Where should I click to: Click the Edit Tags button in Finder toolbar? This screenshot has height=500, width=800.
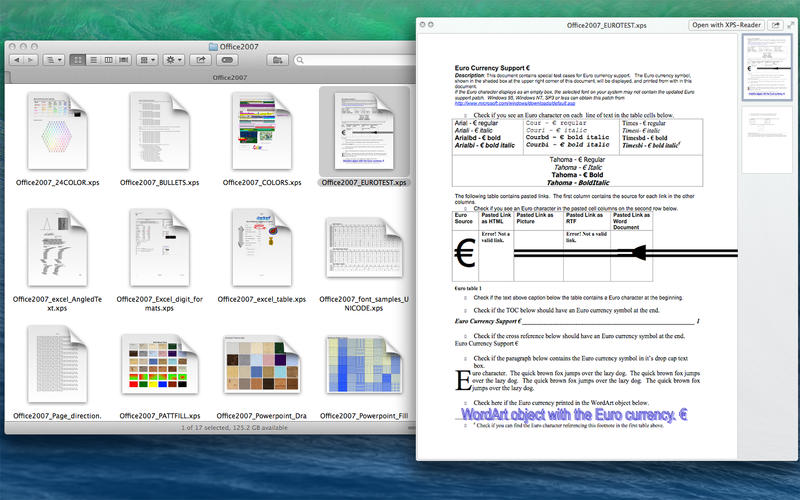pyautogui.click(x=227, y=60)
